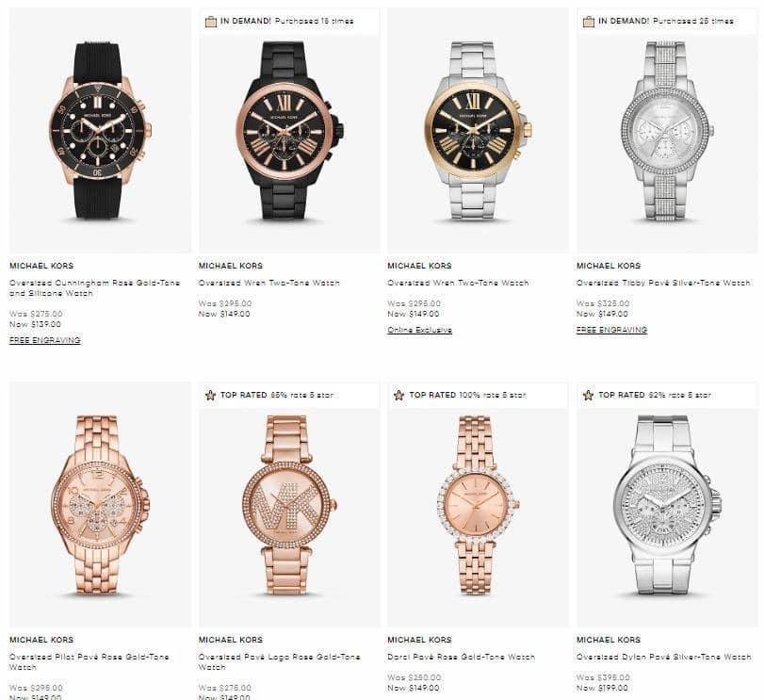764x700 pixels.
Task: Click the star icon beside '92% rate 5 star'
Action: click(x=588, y=395)
